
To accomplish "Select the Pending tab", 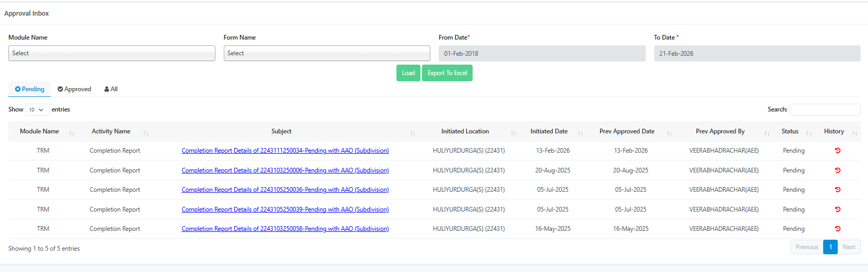I will (30, 89).
